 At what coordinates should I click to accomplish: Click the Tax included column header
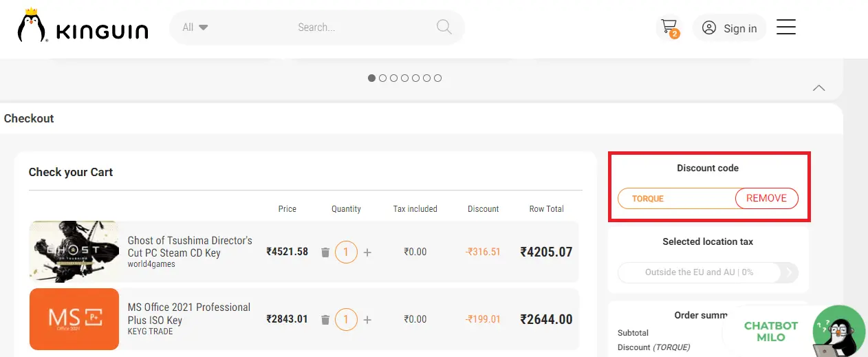click(415, 209)
